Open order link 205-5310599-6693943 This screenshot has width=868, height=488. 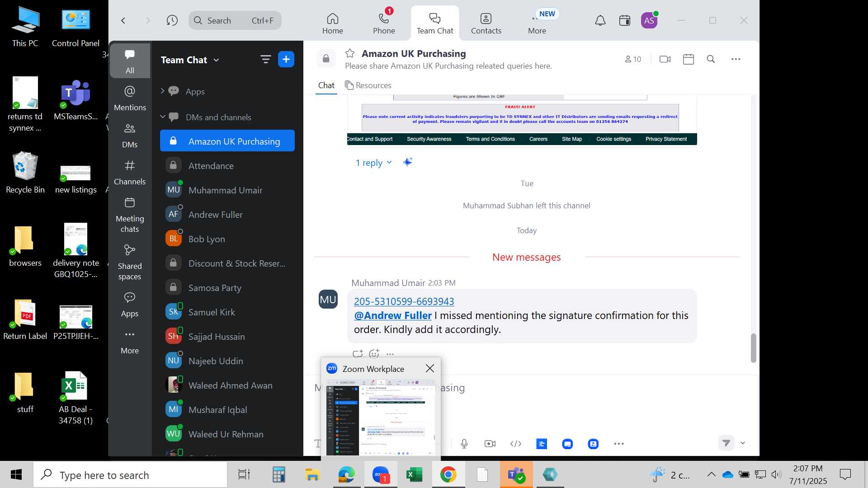(x=404, y=301)
